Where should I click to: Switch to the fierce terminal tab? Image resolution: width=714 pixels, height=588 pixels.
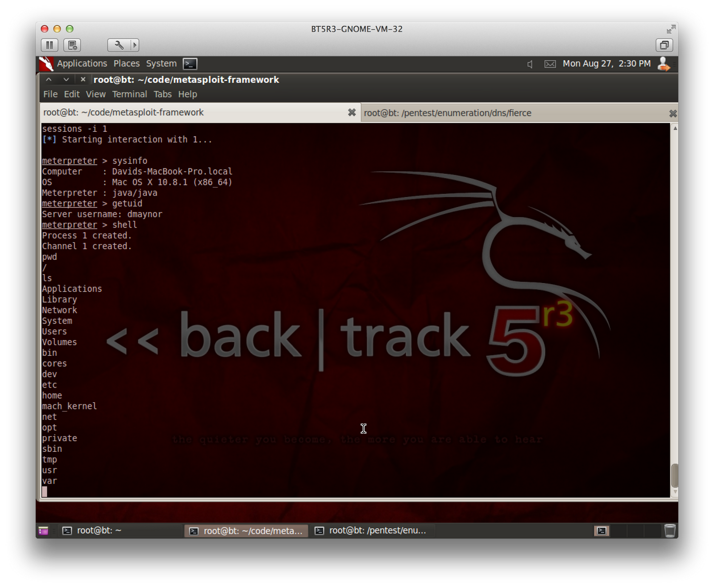coord(519,113)
